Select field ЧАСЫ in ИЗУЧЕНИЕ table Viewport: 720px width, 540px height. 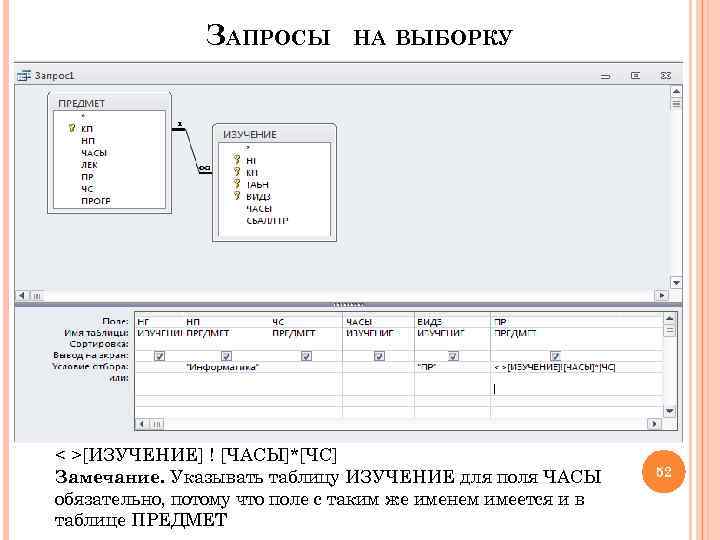pyautogui.click(x=259, y=208)
